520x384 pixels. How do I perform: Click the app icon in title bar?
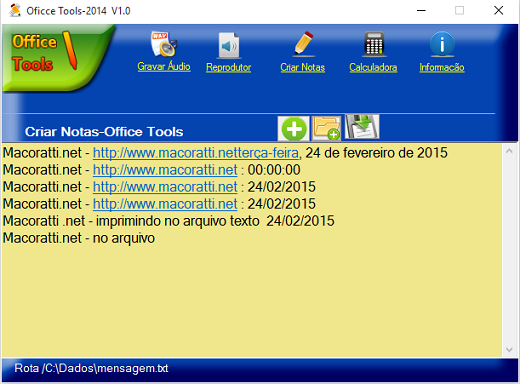click(x=15, y=10)
